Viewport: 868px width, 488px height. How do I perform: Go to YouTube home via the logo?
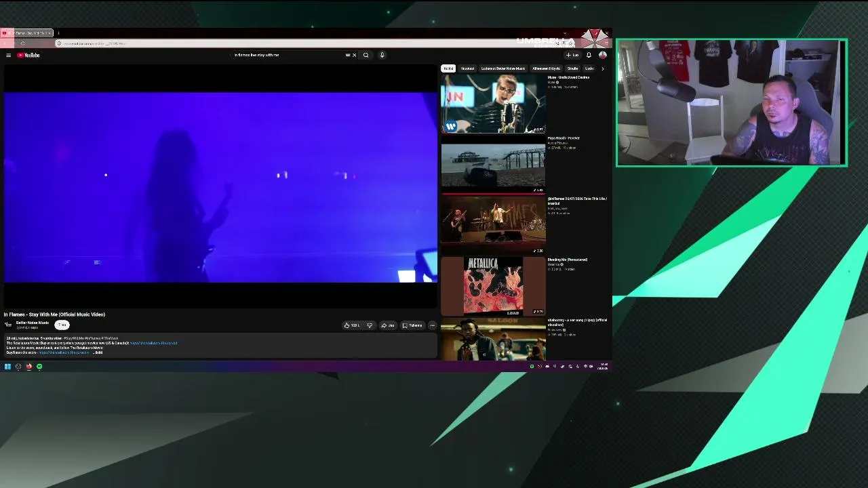click(x=29, y=55)
